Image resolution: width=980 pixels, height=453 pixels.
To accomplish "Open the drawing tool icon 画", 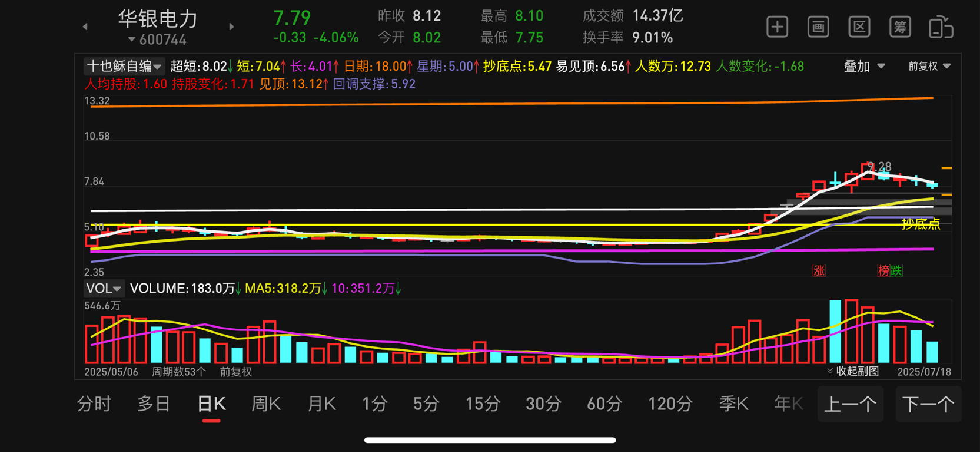I will click(818, 27).
